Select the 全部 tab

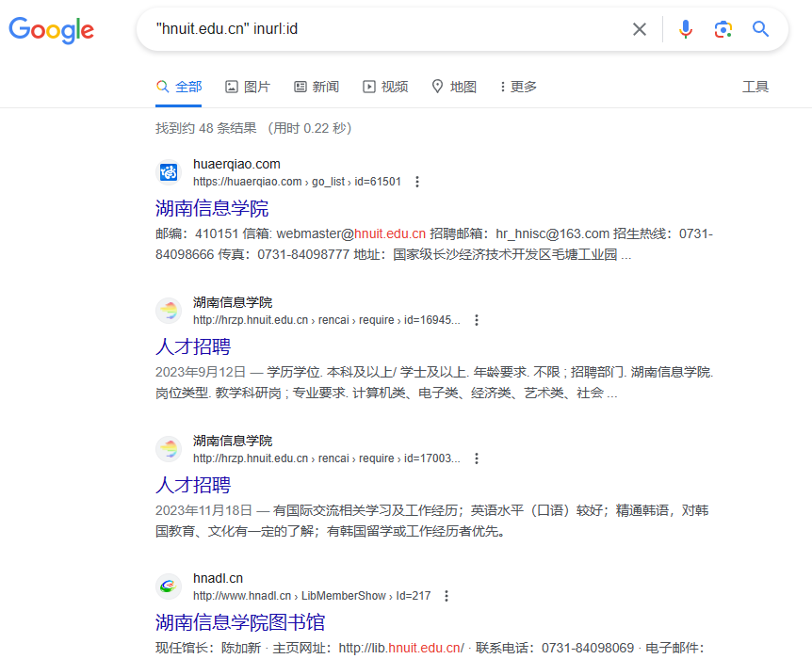pyautogui.click(x=179, y=87)
